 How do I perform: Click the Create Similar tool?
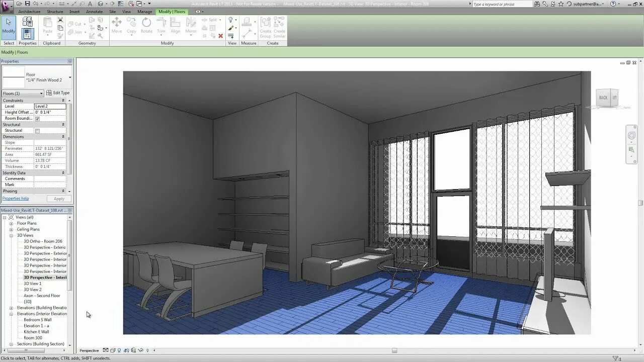click(279, 27)
